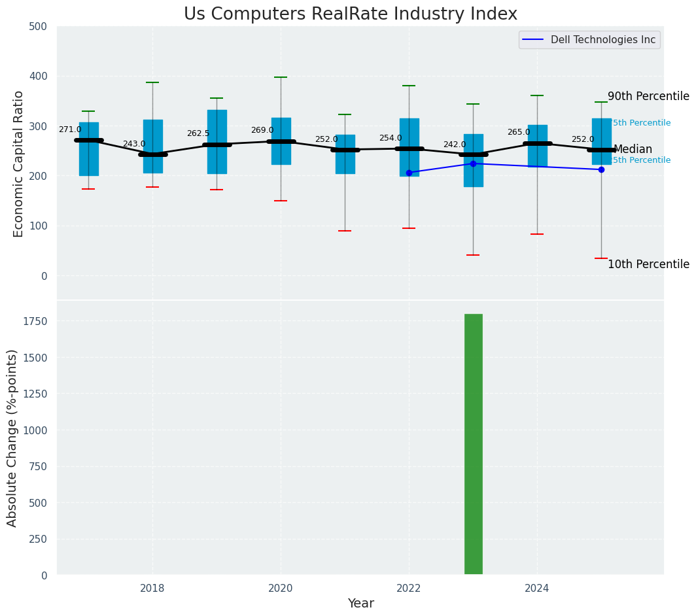Image resolution: width=696 pixels, height=616 pixels.
Task: Click the 265.0 median value label
Action: click(519, 132)
